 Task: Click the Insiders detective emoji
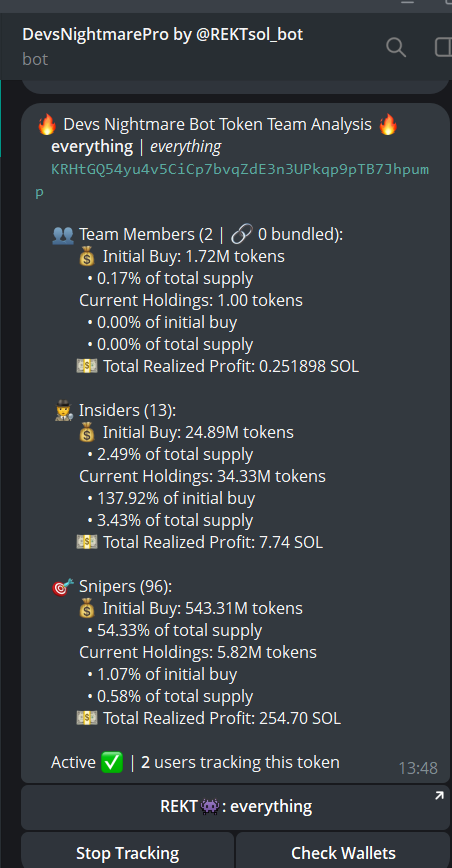[x=63, y=411]
